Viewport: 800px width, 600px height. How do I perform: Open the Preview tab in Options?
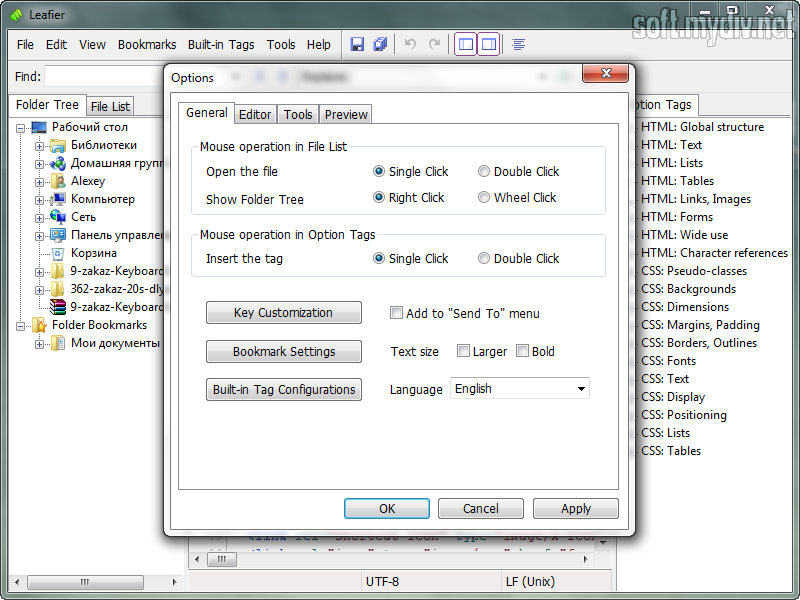tap(346, 115)
